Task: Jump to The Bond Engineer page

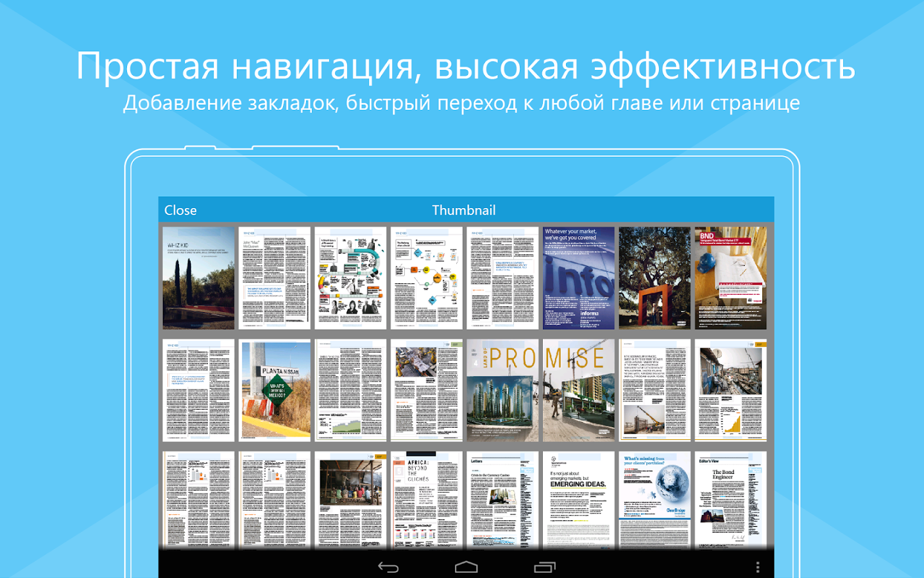Action: coord(730,500)
